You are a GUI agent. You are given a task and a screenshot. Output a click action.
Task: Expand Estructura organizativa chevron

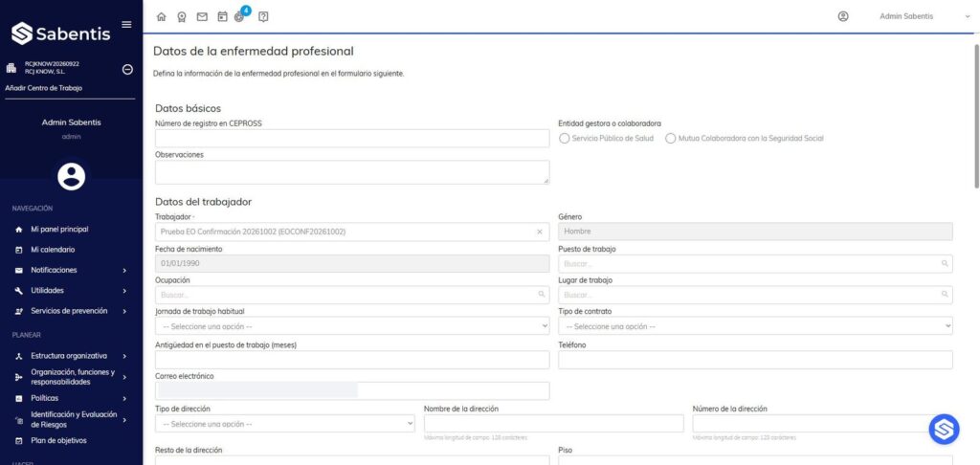(124, 356)
